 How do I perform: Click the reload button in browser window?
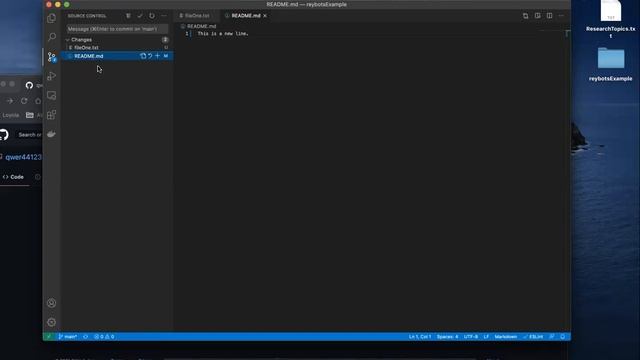click(x=24, y=101)
